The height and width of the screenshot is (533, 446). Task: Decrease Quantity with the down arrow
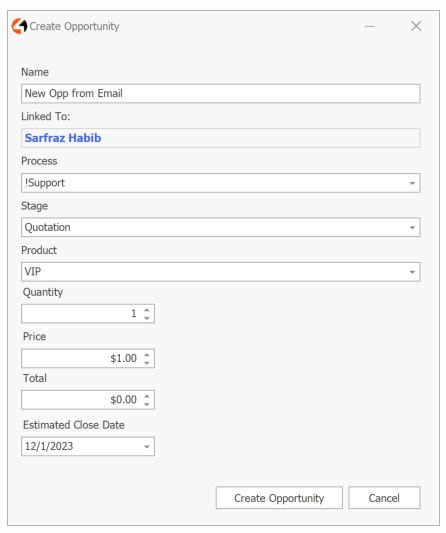[x=147, y=318]
